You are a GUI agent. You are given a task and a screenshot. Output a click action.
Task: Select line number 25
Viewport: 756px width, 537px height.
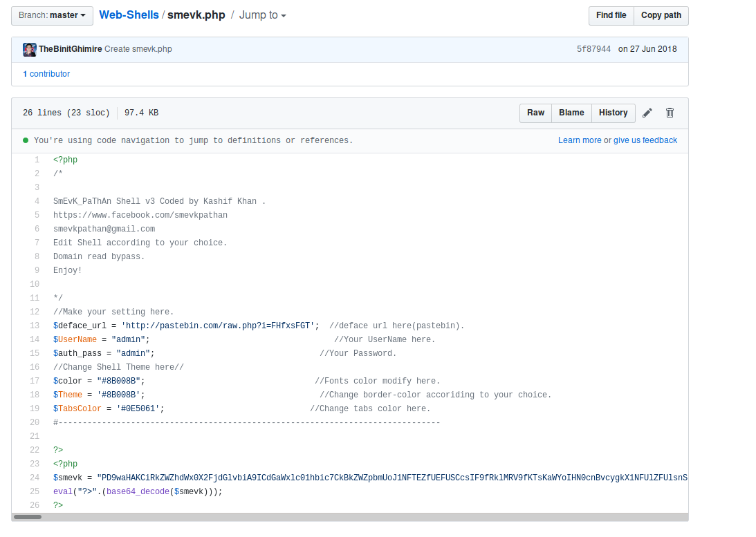coord(34,491)
